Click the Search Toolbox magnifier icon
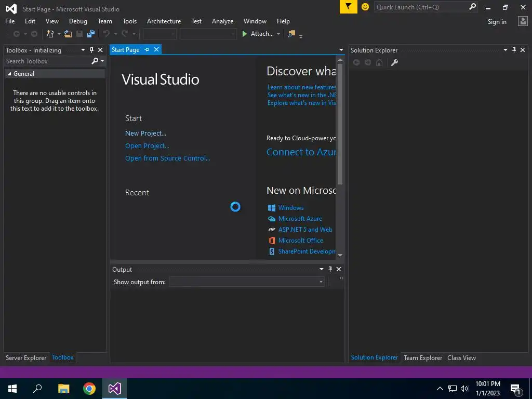Viewport: 532px width, 399px height. [95, 61]
